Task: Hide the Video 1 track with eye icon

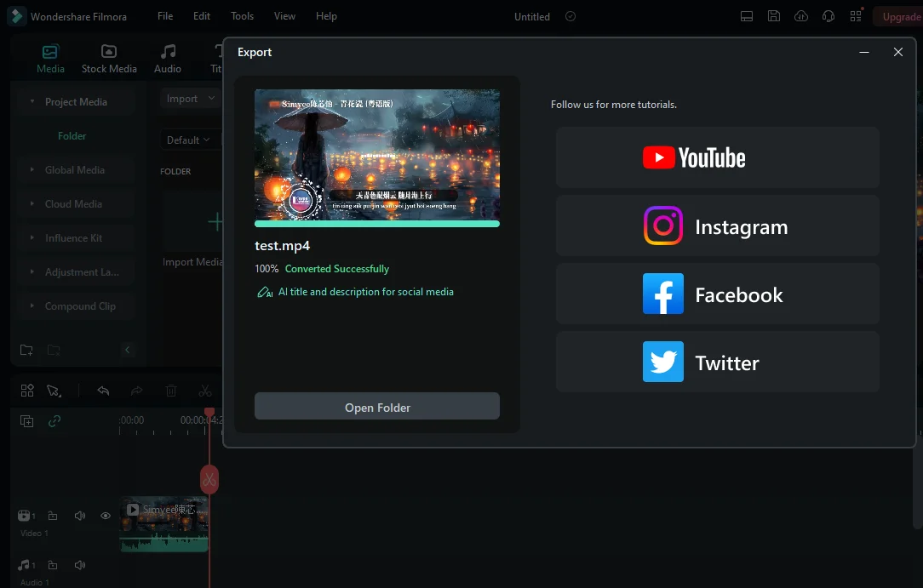Action: (x=106, y=516)
